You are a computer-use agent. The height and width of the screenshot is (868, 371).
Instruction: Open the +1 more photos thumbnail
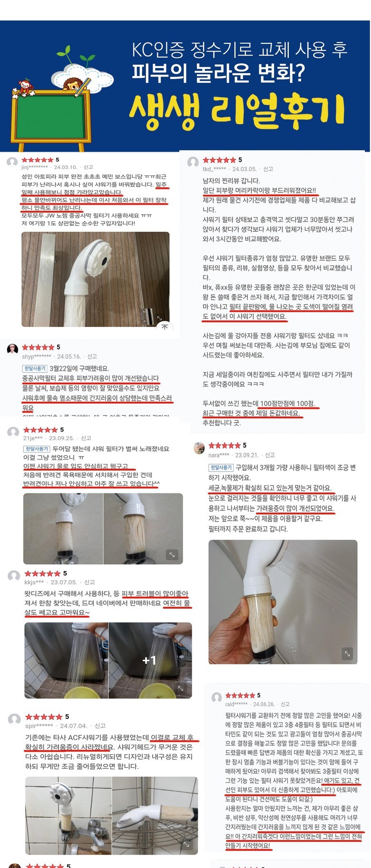coord(150,661)
